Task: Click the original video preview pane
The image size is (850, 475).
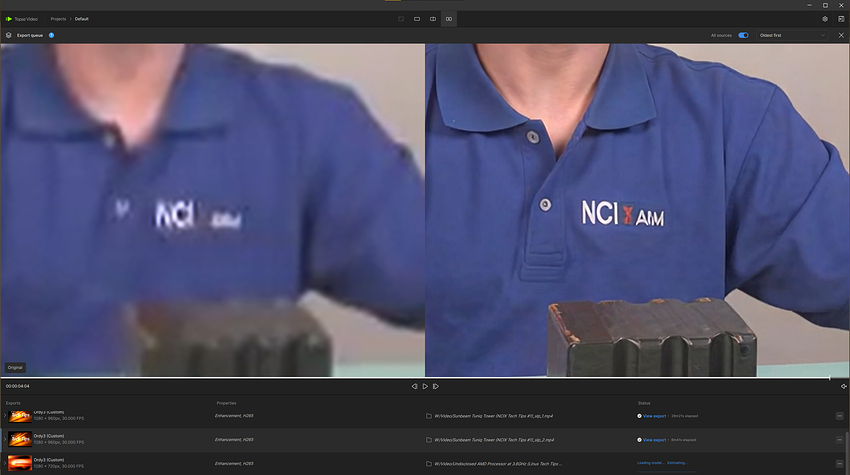Action: (212, 210)
